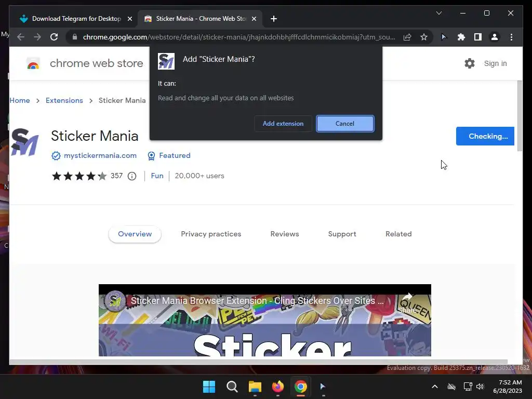
Task: Open the taskbar clock showing 7:52 AM
Action: tap(508, 387)
